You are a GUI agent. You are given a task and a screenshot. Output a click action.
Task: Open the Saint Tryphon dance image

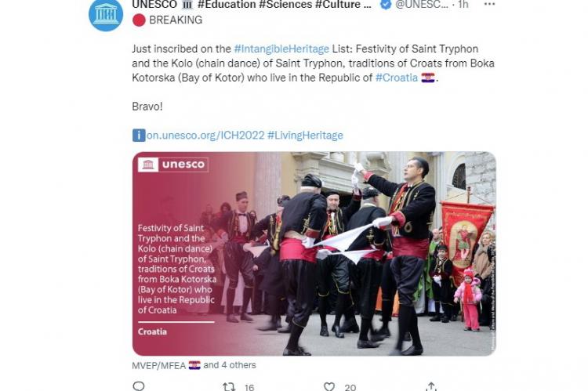314,254
